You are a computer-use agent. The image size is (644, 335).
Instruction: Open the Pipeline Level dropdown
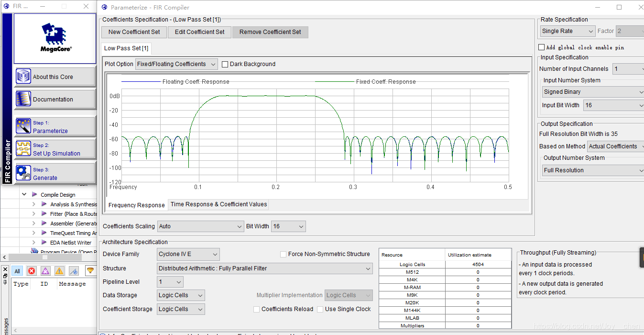[x=170, y=282]
